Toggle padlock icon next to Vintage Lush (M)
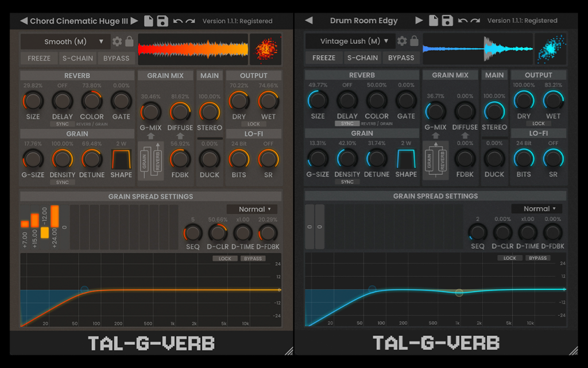The image size is (588, 368). 414,41
